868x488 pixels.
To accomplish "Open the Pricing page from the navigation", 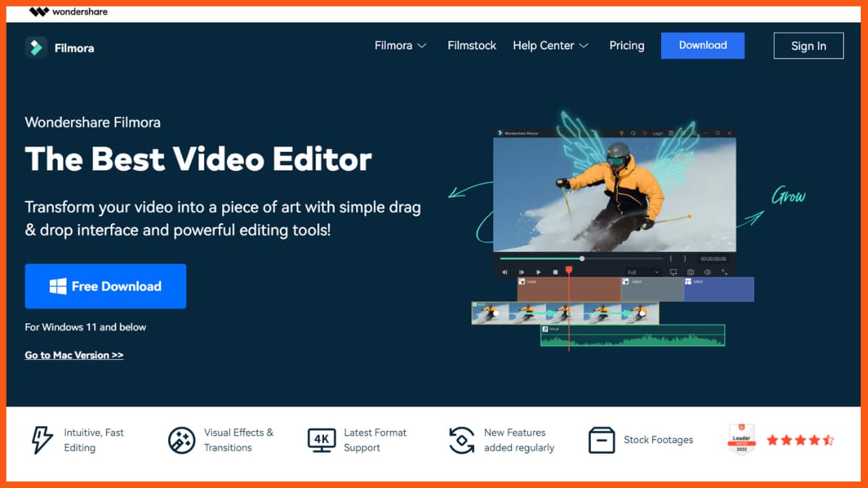I will [x=626, y=45].
